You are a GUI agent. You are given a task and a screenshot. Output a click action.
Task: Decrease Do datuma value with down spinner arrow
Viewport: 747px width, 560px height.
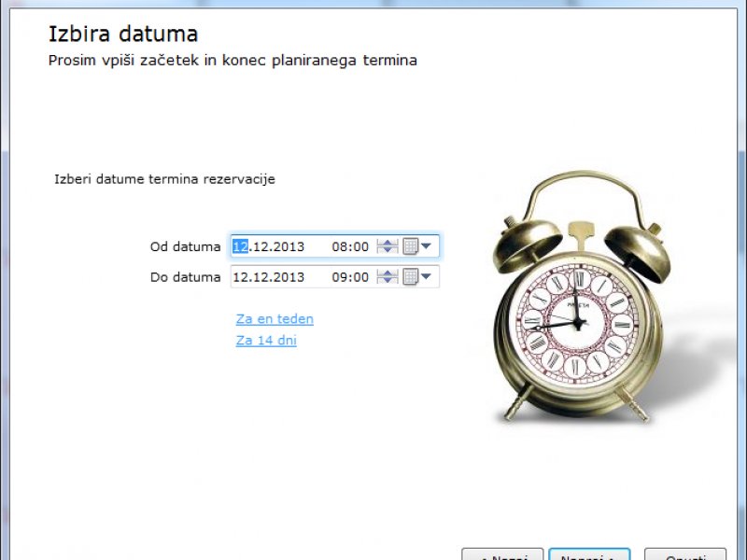click(x=388, y=282)
